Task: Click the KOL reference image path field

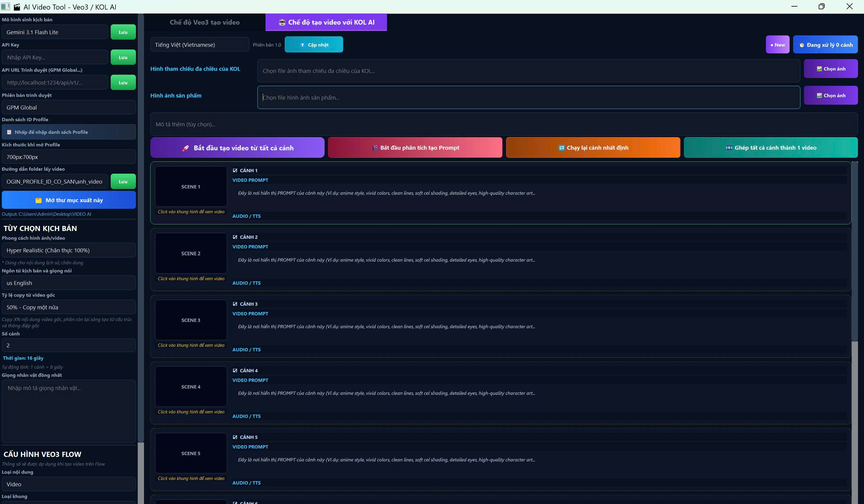Action: coord(529,70)
